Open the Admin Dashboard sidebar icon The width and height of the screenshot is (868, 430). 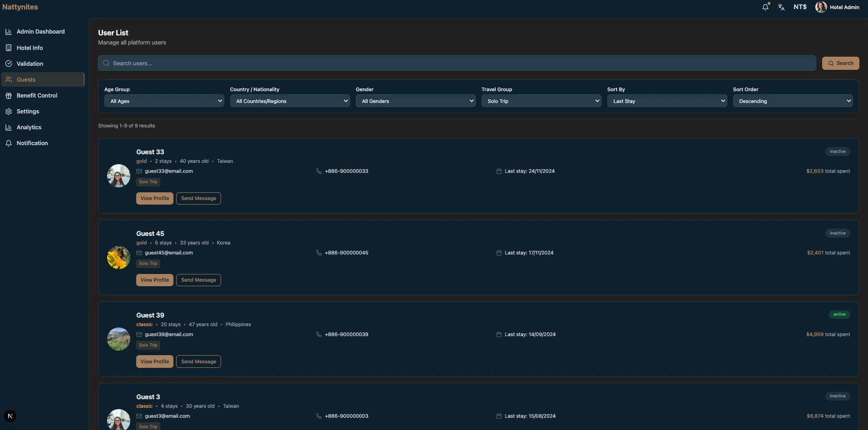click(x=9, y=31)
